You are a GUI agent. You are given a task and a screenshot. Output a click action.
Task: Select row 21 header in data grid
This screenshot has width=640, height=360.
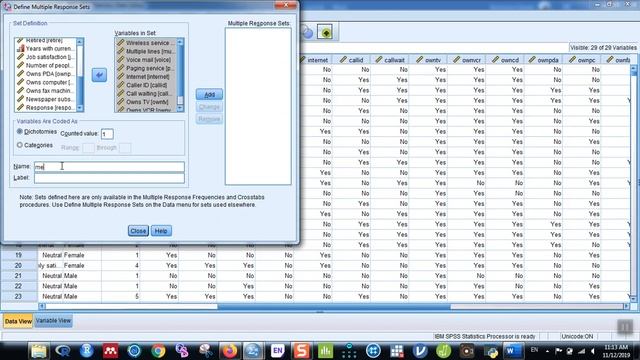(x=18, y=276)
